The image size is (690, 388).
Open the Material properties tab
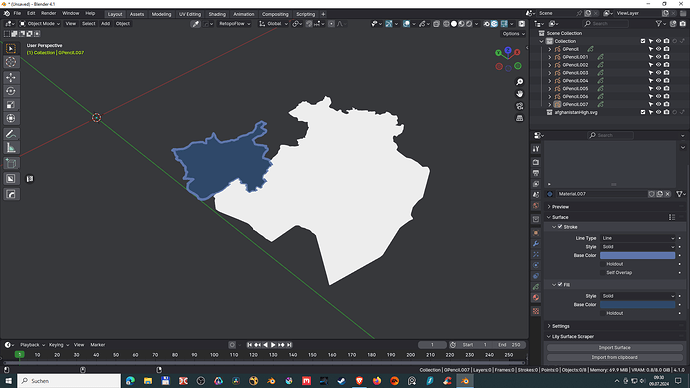click(x=536, y=297)
